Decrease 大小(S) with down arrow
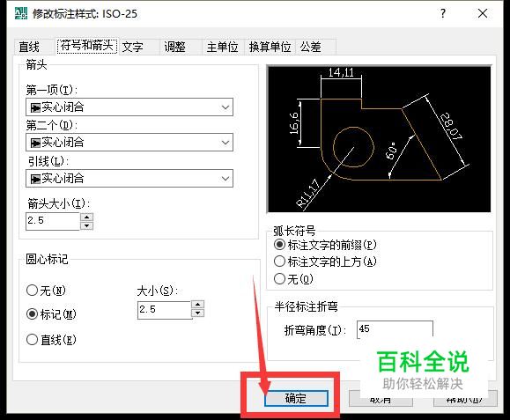The width and height of the screenshot is (510, 420). [198, 313]
